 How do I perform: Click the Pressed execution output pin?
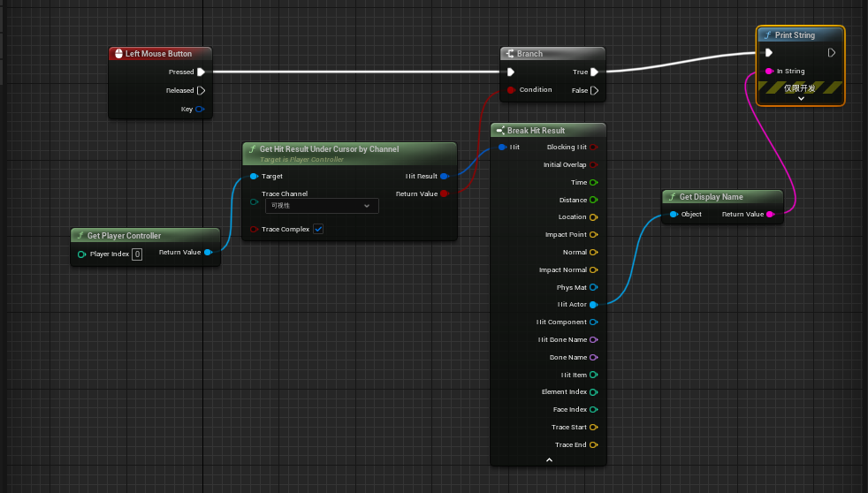pos(201,72)
